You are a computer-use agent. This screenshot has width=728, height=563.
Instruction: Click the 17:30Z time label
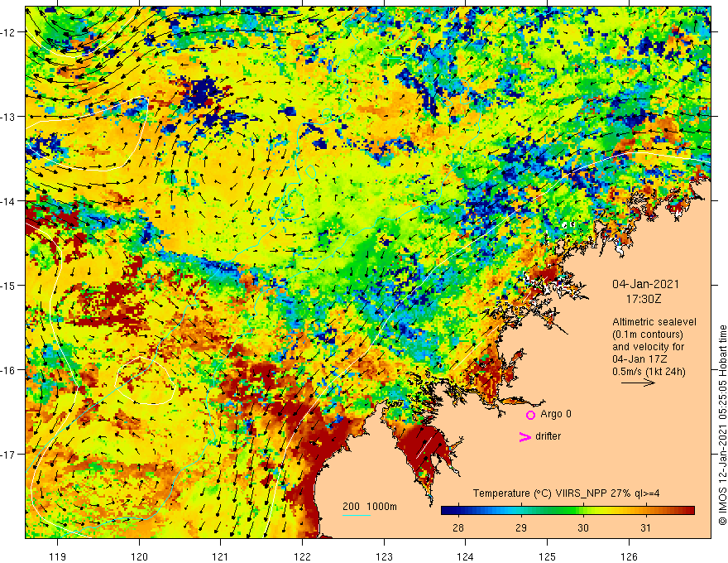pyautogui.click(x=644, y=299)
